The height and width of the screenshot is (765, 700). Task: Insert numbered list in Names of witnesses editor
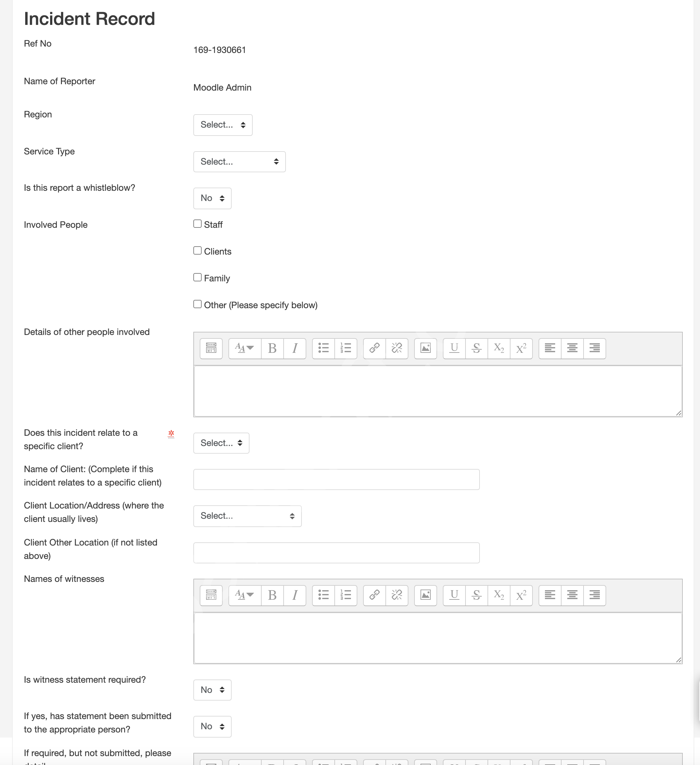coord(346,595)
